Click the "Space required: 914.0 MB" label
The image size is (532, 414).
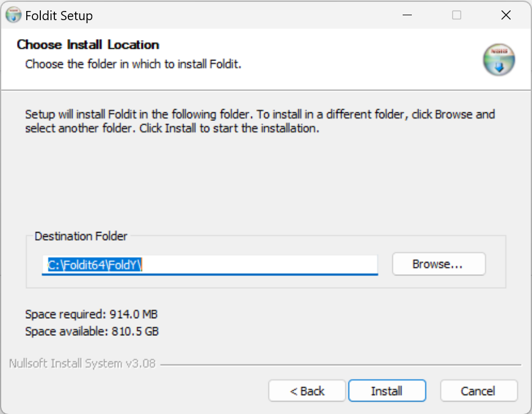point(92,314)
